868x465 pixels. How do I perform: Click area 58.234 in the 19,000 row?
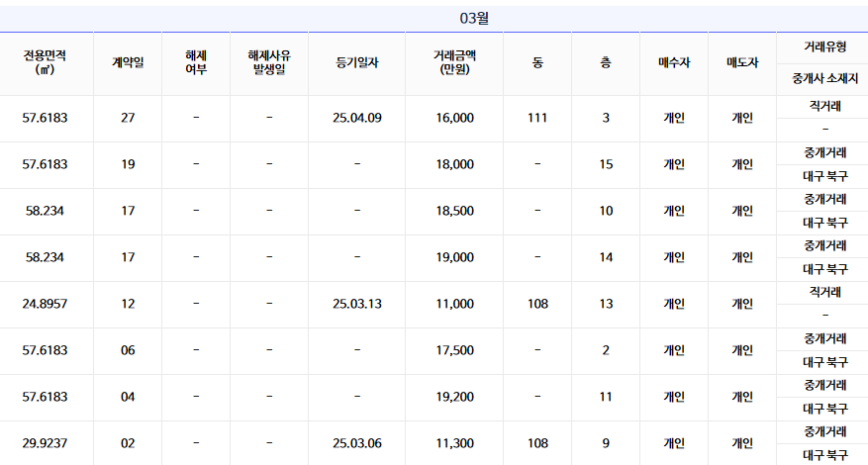point(45,257)
